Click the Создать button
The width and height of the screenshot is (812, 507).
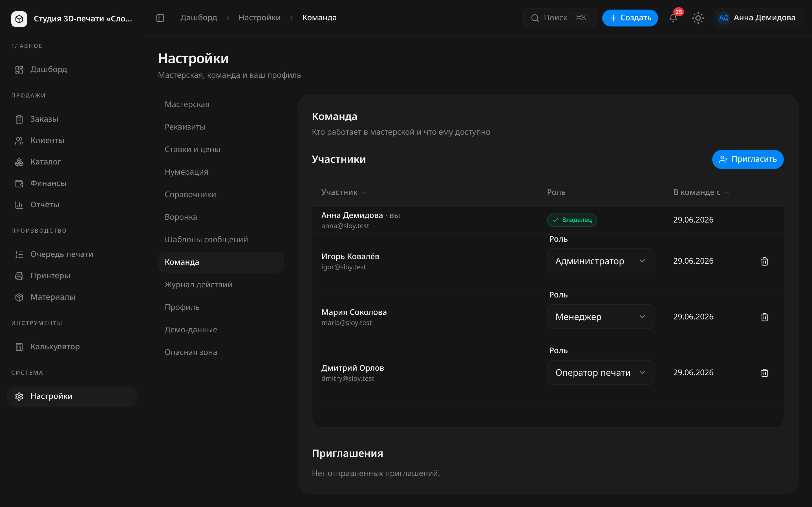coord(630,18)
